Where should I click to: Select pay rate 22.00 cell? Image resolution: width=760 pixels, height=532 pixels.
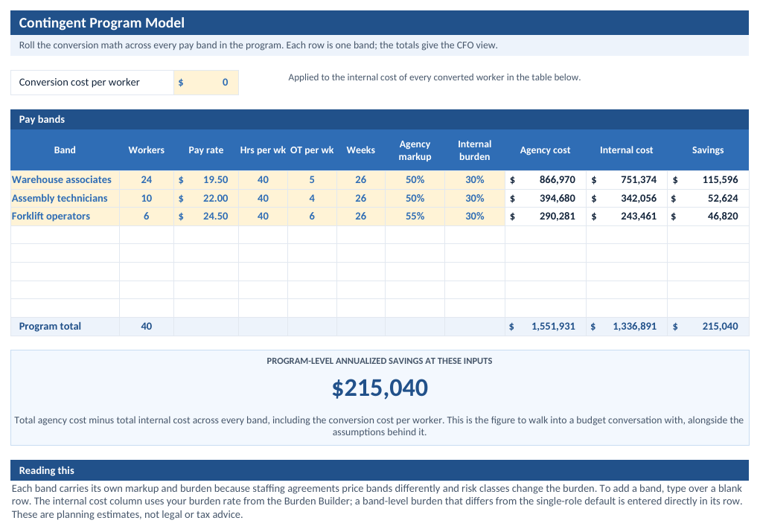click(x=206, y=198)
